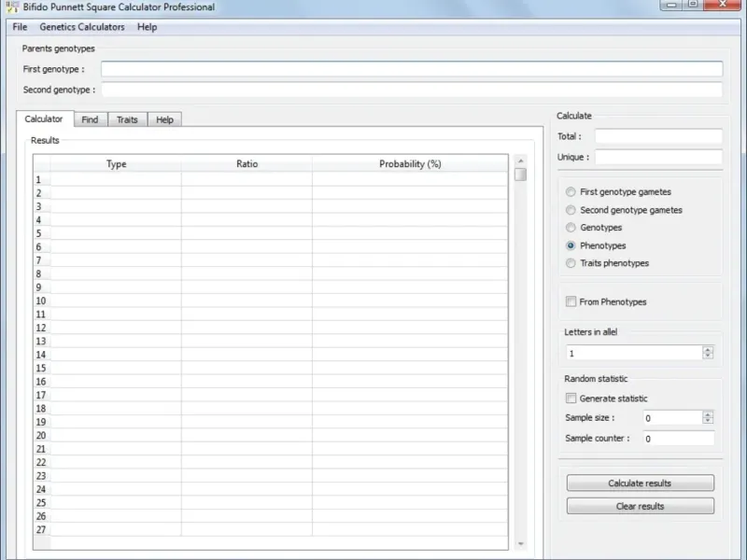Select row header 27 in results table

[x=41, y=529]
